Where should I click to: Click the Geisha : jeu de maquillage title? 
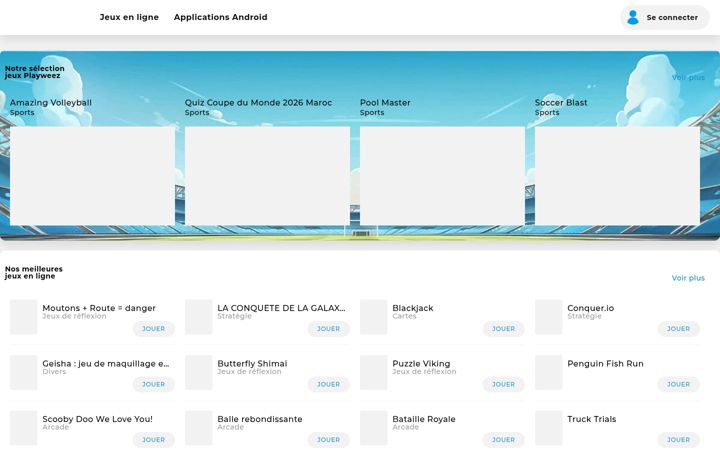coord(106,364)
